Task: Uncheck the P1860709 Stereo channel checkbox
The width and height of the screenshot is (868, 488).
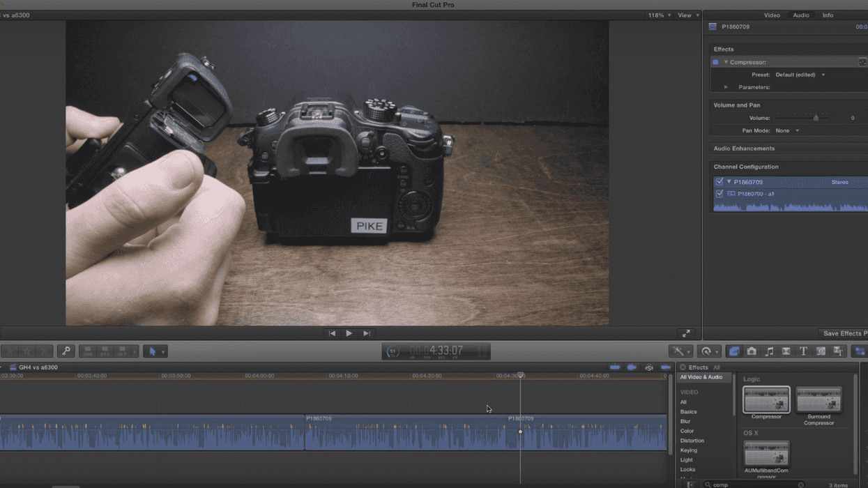Action: 719,182
